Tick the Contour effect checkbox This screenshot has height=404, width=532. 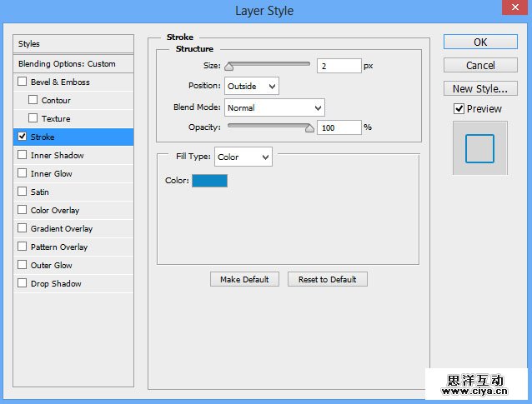click(x=33, y=101)
